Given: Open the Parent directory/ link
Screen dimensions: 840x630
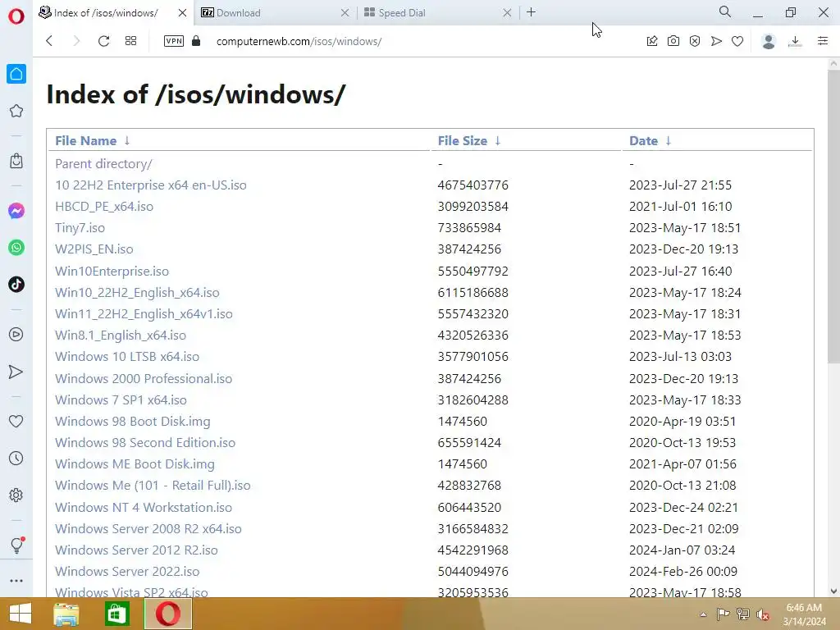Looking at the screenshot, I should point(103,164).
